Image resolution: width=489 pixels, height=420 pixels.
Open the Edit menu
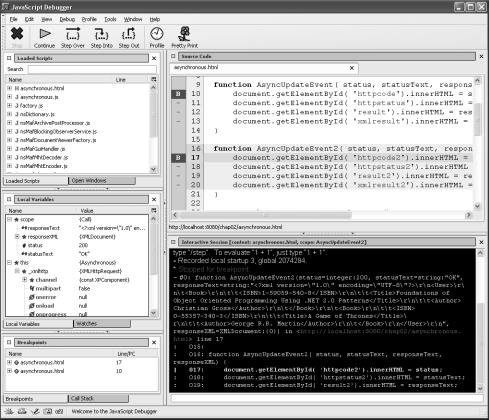[29, 19]
